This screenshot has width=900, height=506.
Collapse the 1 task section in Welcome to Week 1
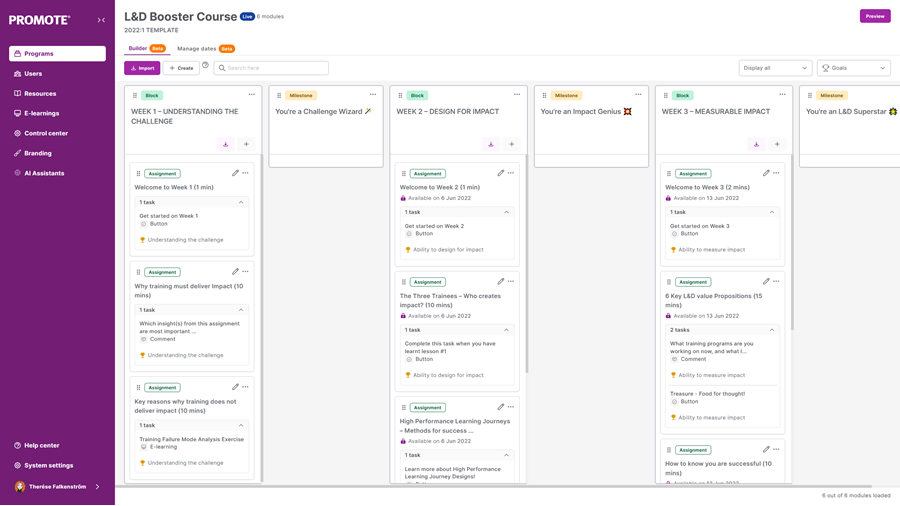[x=241, y=202]
